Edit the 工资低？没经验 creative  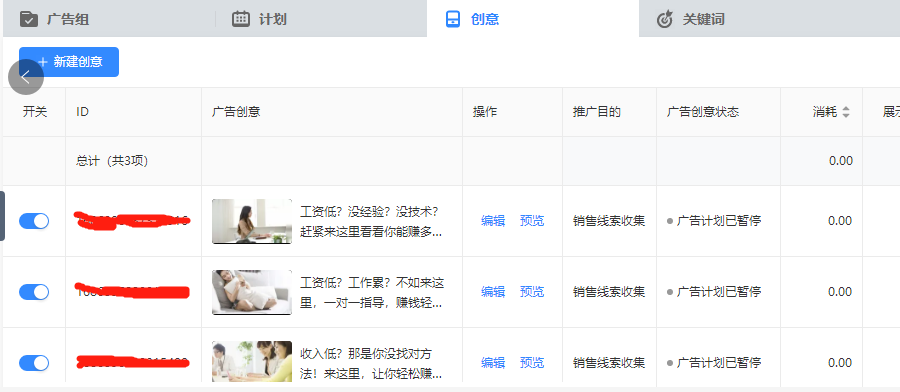pos(493,221)
